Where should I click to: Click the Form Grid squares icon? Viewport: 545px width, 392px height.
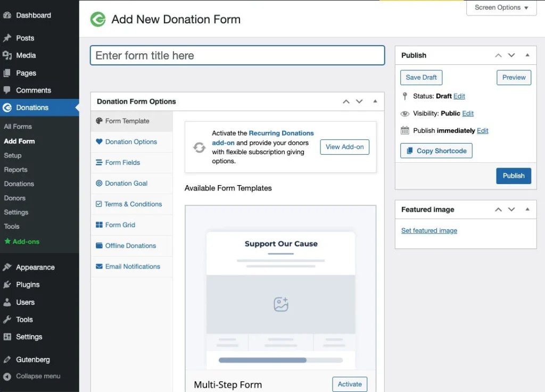(x=99, y=224)
